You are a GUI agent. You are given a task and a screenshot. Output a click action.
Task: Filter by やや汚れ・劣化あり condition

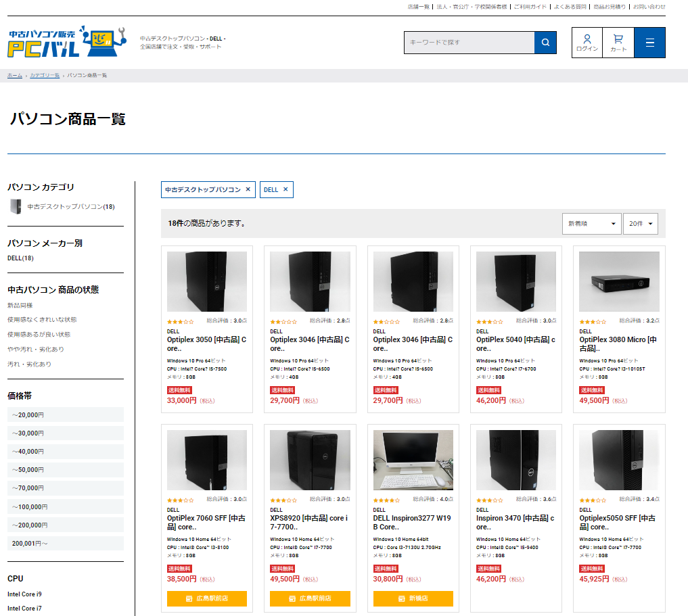[x=36, y=350]
